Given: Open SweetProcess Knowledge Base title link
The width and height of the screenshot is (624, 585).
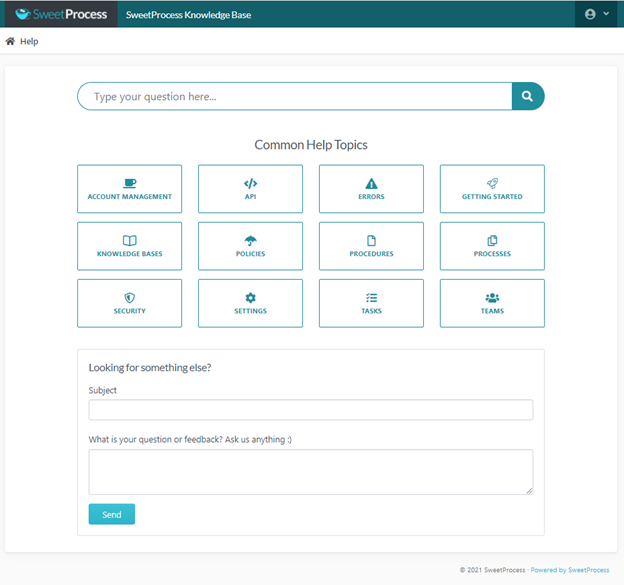Looking at the screenshot, I should 188,15.
